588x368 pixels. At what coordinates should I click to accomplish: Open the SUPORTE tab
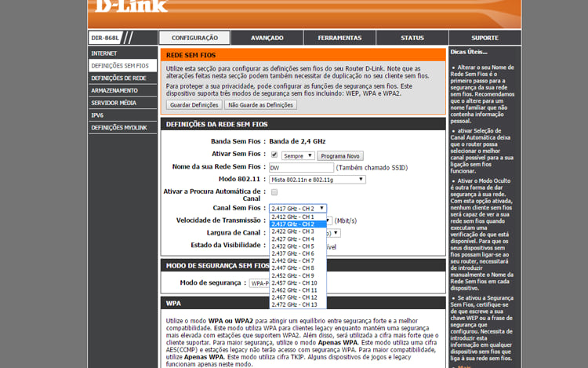coord(485,38)
